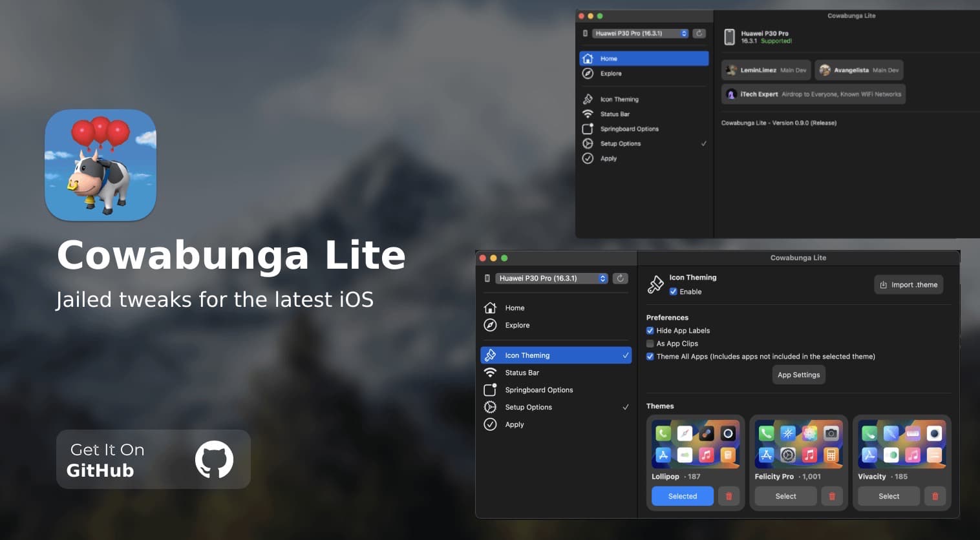The width and height of the screenshot is (980, 540).
Task: Open Status Bar in front window sidebar
Action: [x=556, y=373]
